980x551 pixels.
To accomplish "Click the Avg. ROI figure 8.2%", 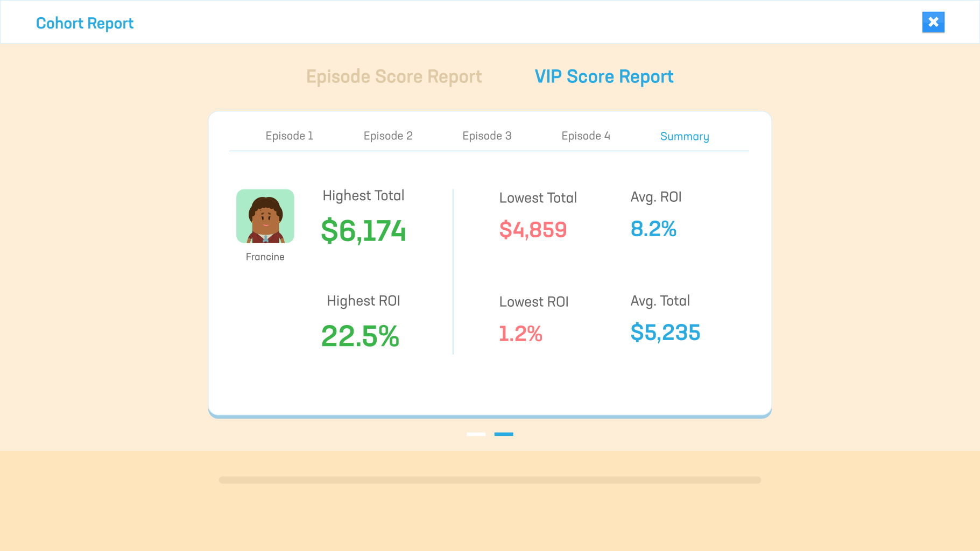I will [x=653, y=229].
